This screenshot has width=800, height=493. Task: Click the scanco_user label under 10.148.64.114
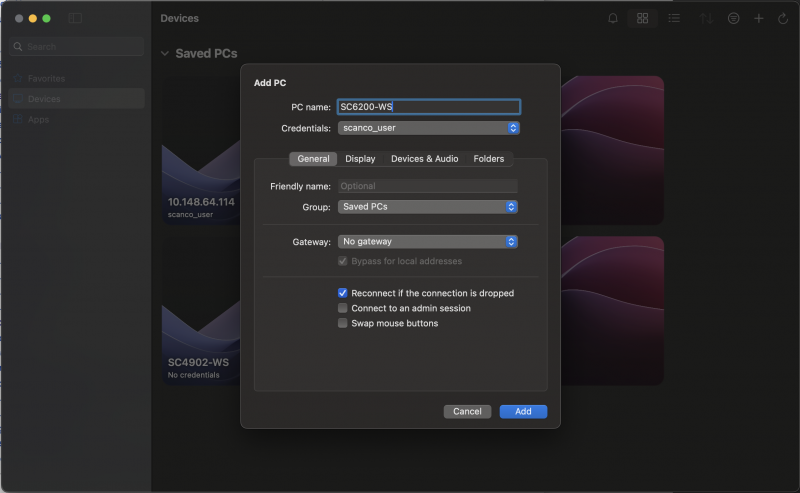[x=190, y=215]
